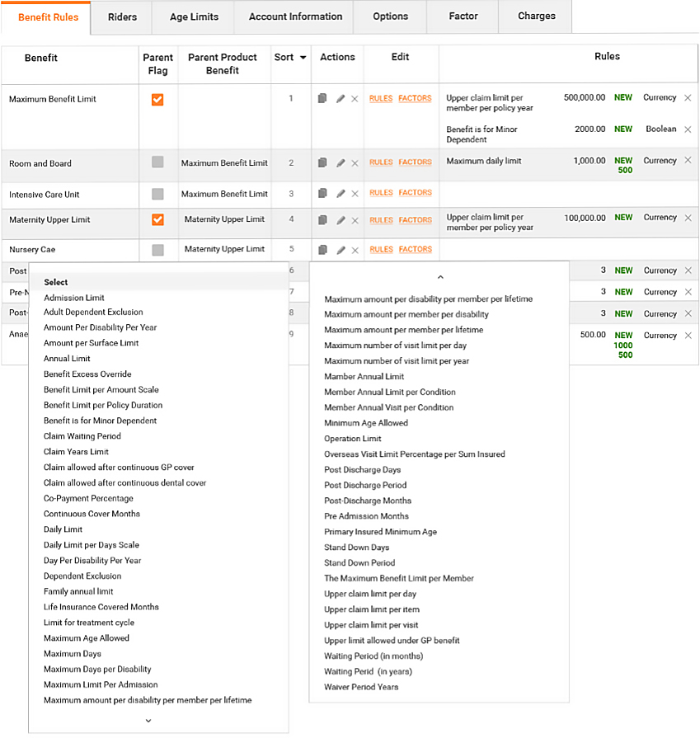This screenshot has width=700, height=738.
Task: Click pencil edit icon for Room and Board
Action: (341, 163)
